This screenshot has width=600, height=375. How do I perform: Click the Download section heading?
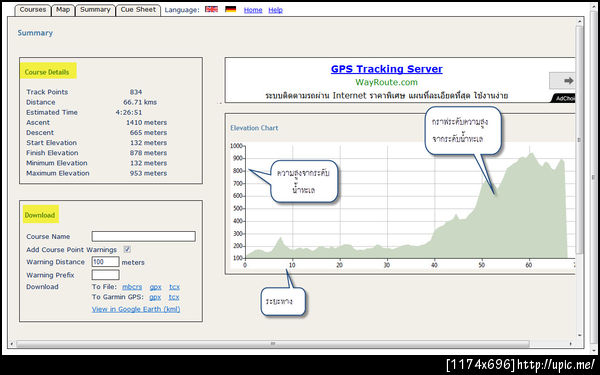(40, 215)
